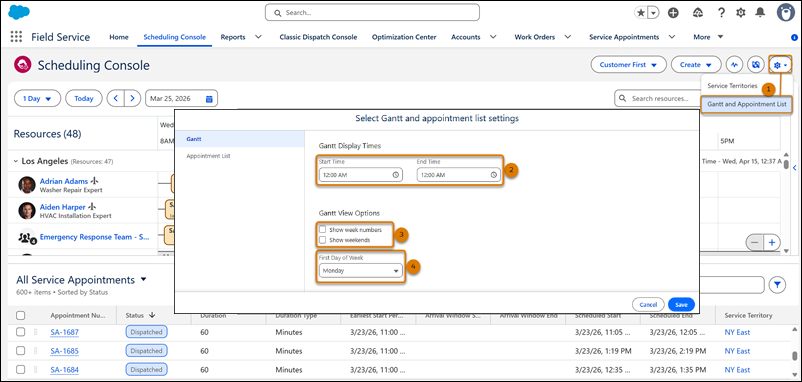Screen dimensions: 802x382
Task: Open the notifications bell
Action: coord(761,13)
